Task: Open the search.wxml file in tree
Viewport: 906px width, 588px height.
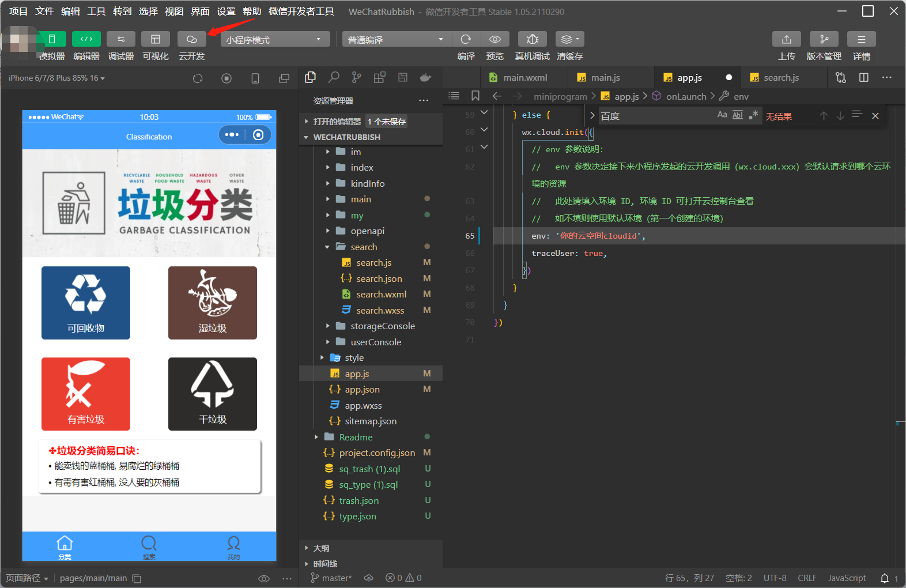Action: coord(381,294)
